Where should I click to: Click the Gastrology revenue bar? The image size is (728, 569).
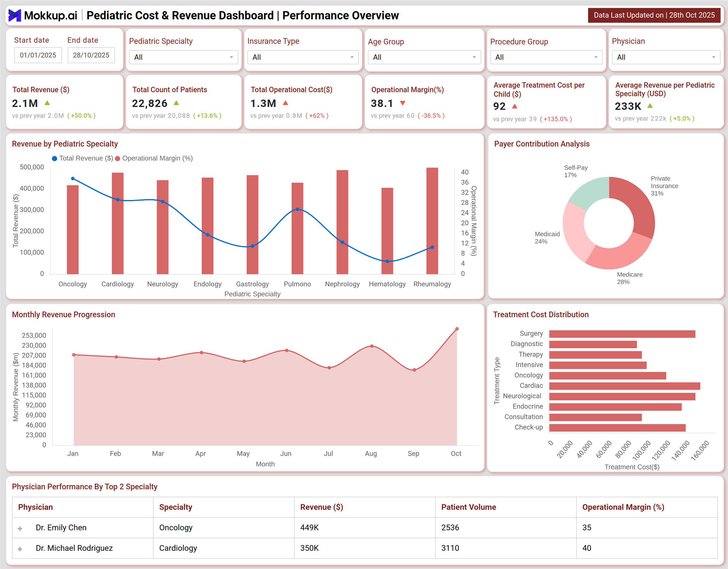click(252, 224)
